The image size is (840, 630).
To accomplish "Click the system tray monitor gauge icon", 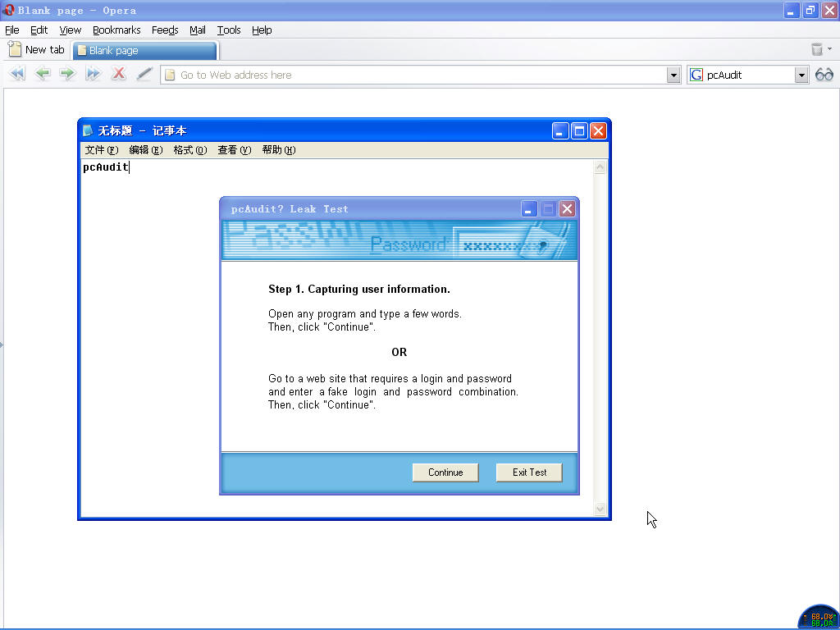I will tap(819, 617).
